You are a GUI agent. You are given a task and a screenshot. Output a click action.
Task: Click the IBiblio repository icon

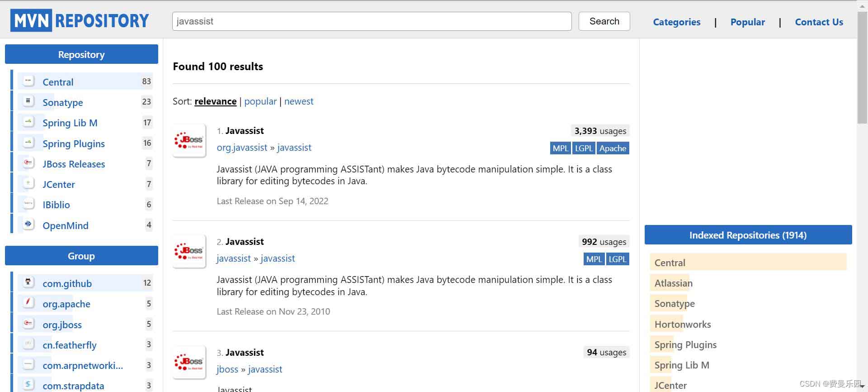tap(28, 204)
